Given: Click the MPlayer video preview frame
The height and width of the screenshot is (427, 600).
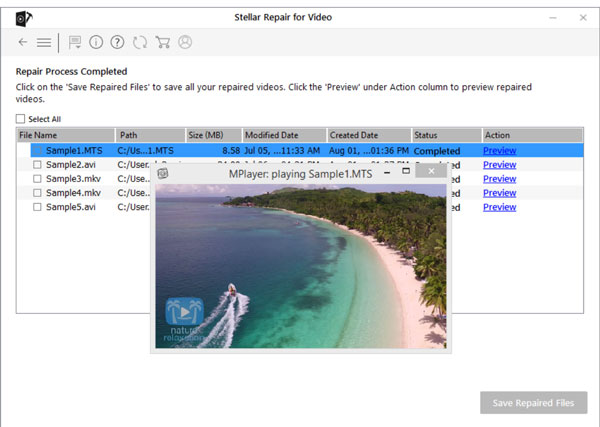Looking at the screenshot, I should pos(301,265).
